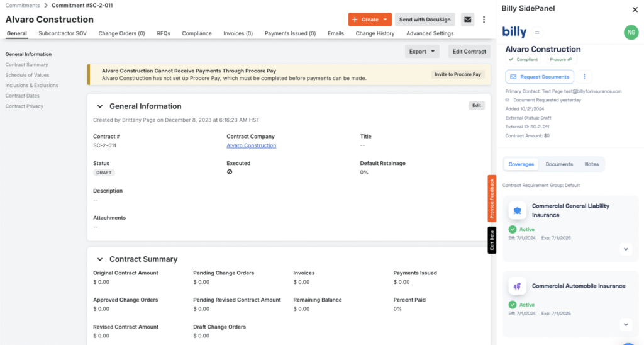Open the three-dot menu beside Request Documents

click(584, 77)
